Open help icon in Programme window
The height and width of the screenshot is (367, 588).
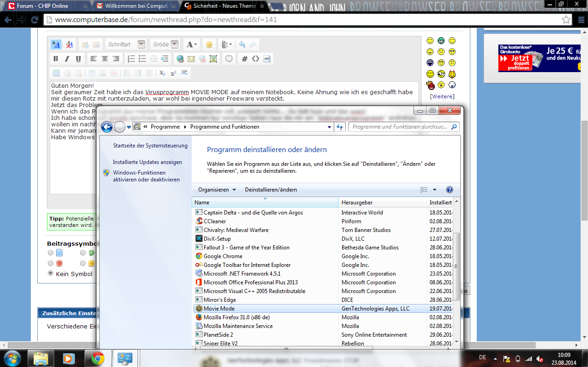pos(450,190)
